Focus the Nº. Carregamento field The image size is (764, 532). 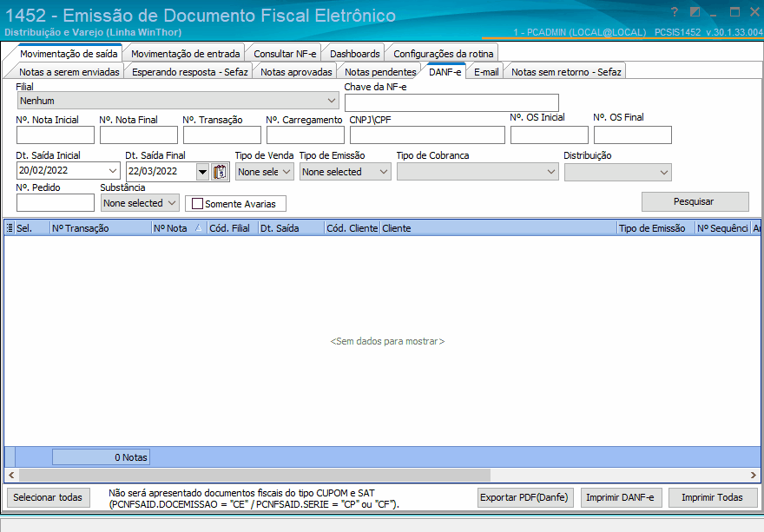click(306, 135)
